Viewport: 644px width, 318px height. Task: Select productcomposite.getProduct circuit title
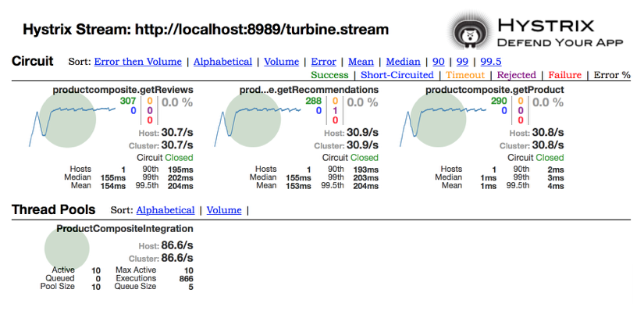point(494,90)
